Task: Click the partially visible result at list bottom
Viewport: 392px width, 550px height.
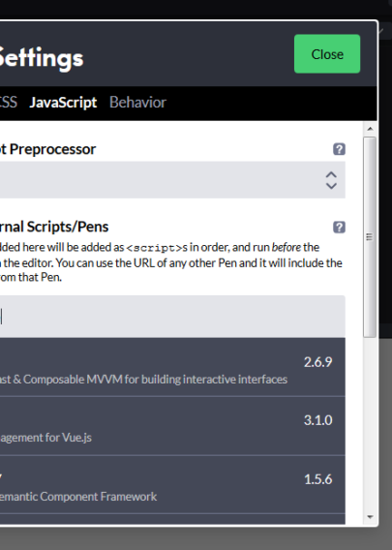Action: click(172, 519)
